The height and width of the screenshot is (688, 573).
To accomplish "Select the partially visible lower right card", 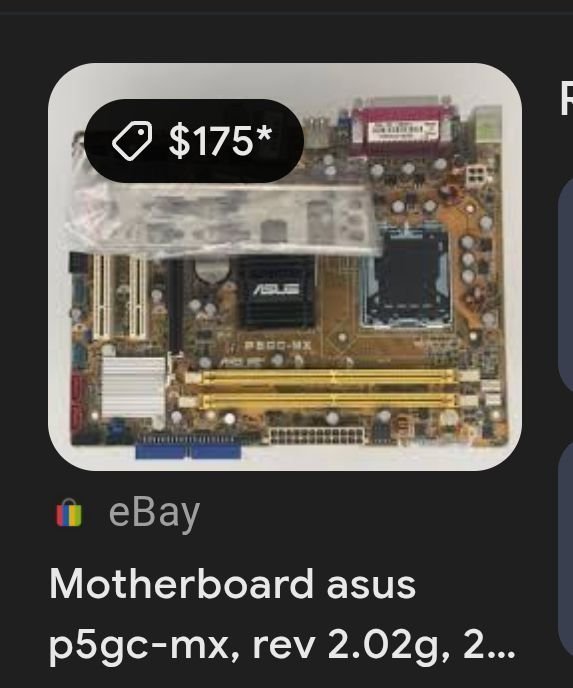I will point(566,546).
